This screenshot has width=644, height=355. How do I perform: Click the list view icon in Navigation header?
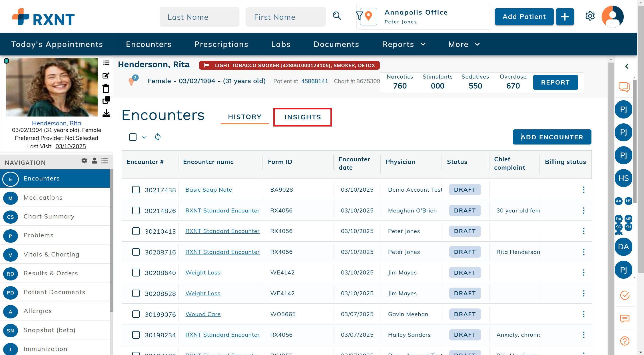(x=105, y=161)
